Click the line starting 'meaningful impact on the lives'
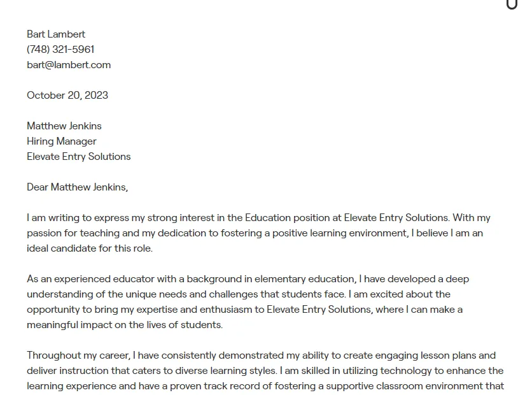This screenshot has width=532, height=395. (125, 325)
